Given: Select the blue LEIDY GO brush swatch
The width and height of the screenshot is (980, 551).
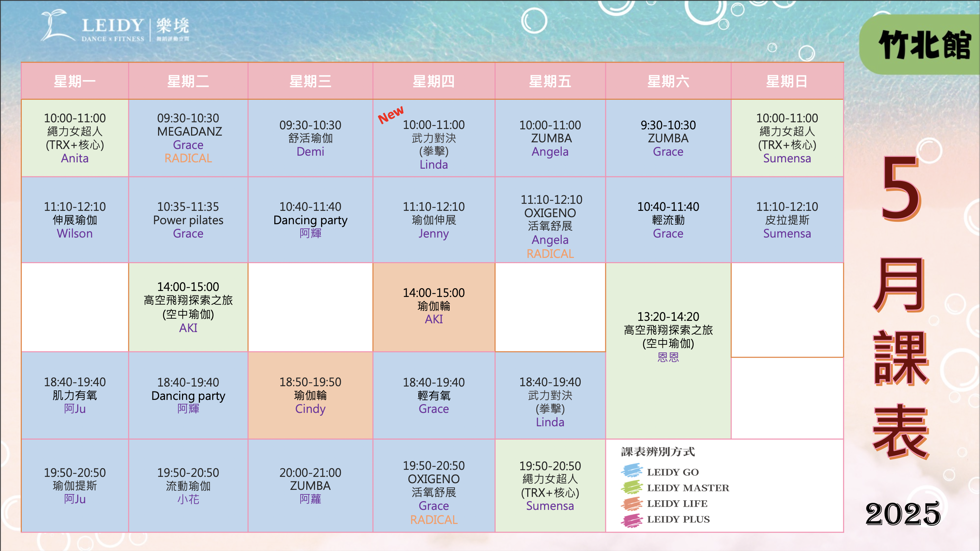Looking at the screenshot, I should (x=632, y=471).
